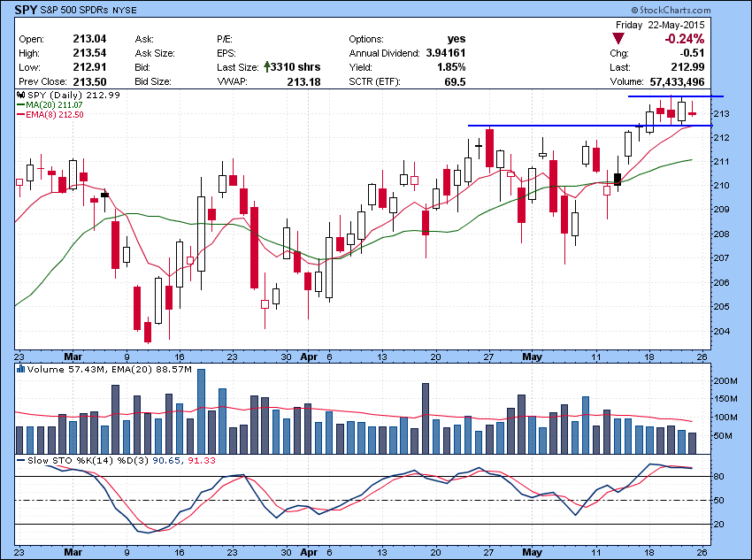Click the May label under the stochastic panel
This screenshot has height=560, width=752.
pyautogui.click(x=533, y=552)
